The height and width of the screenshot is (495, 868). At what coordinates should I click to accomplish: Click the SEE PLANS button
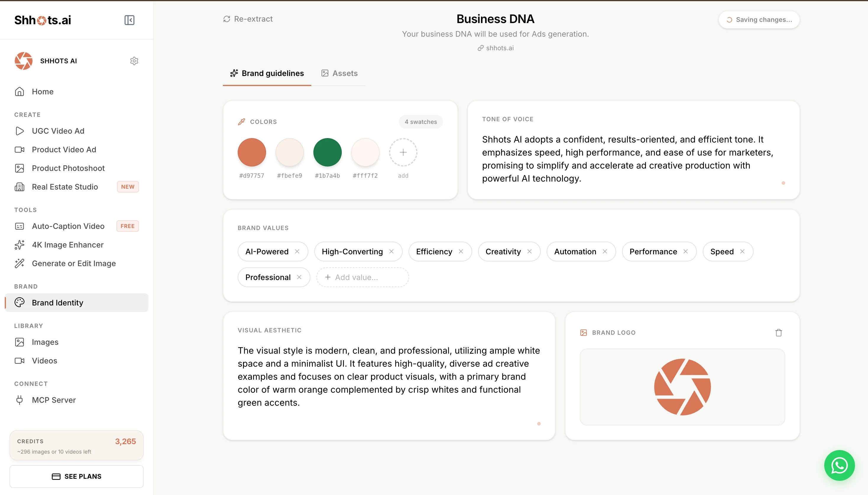[x=77, y=476]
